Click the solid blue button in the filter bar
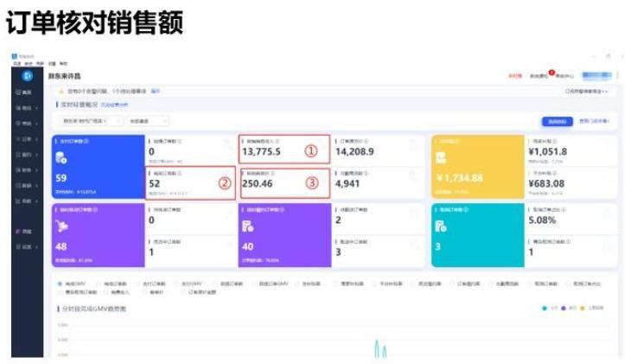 coord(558,121)
